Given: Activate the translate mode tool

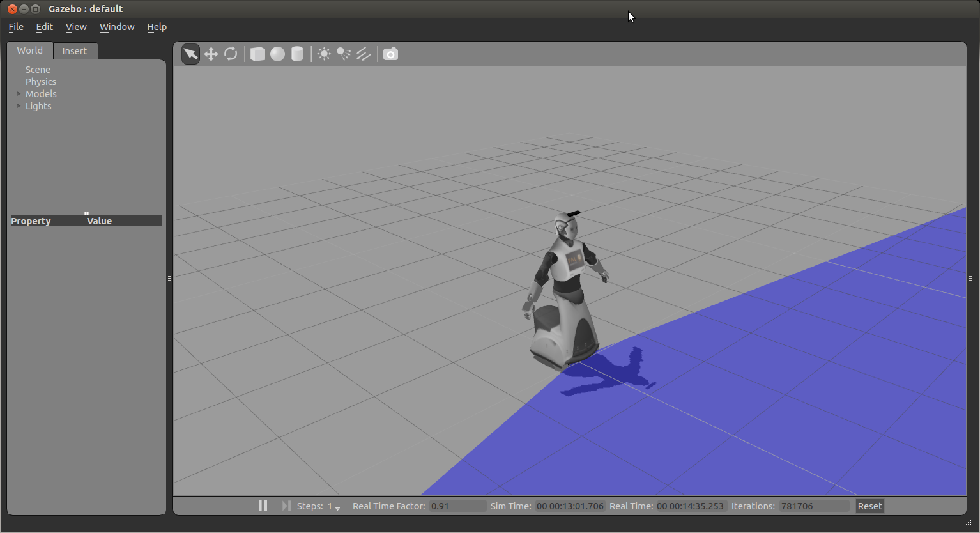Looking at the screenshot, I should 211,54.
